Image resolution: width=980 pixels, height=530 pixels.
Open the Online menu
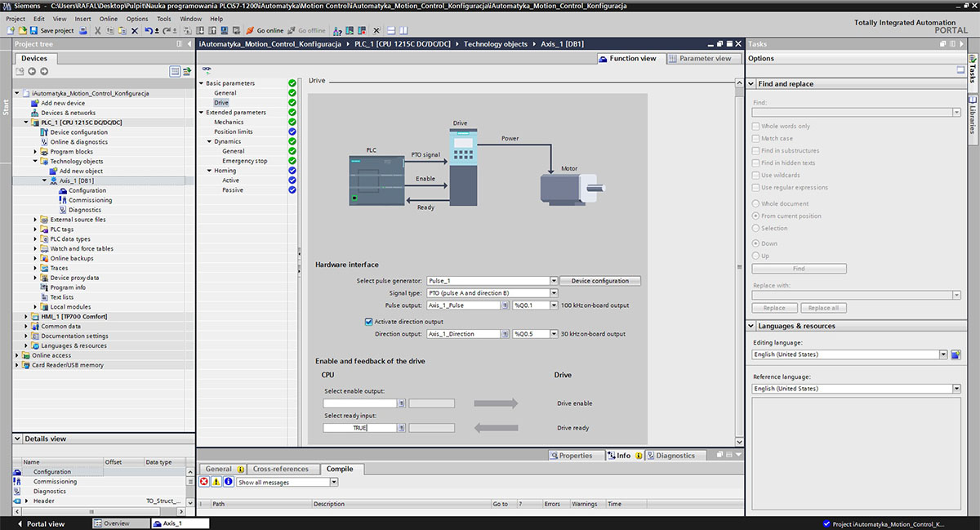tap(109, 19)
